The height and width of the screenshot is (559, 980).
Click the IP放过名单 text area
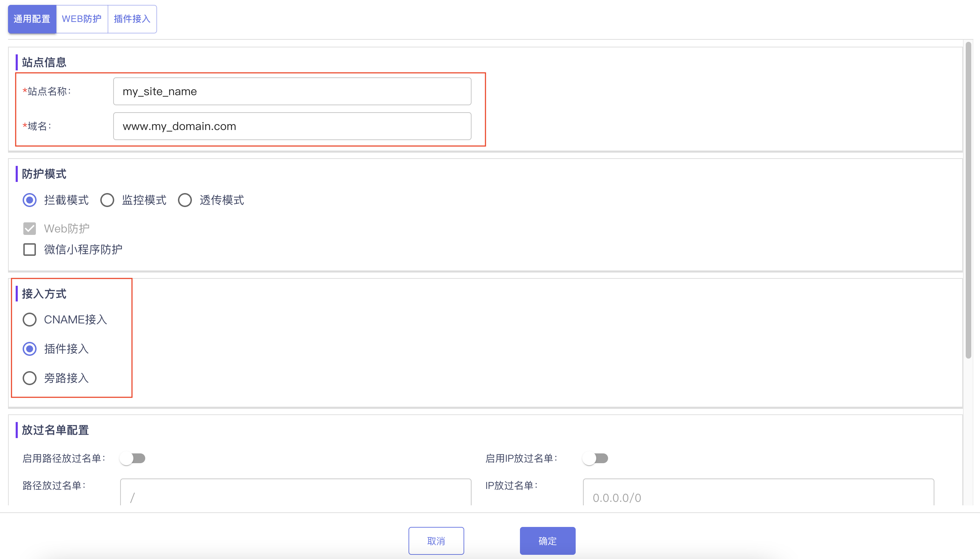pos(758,492)
